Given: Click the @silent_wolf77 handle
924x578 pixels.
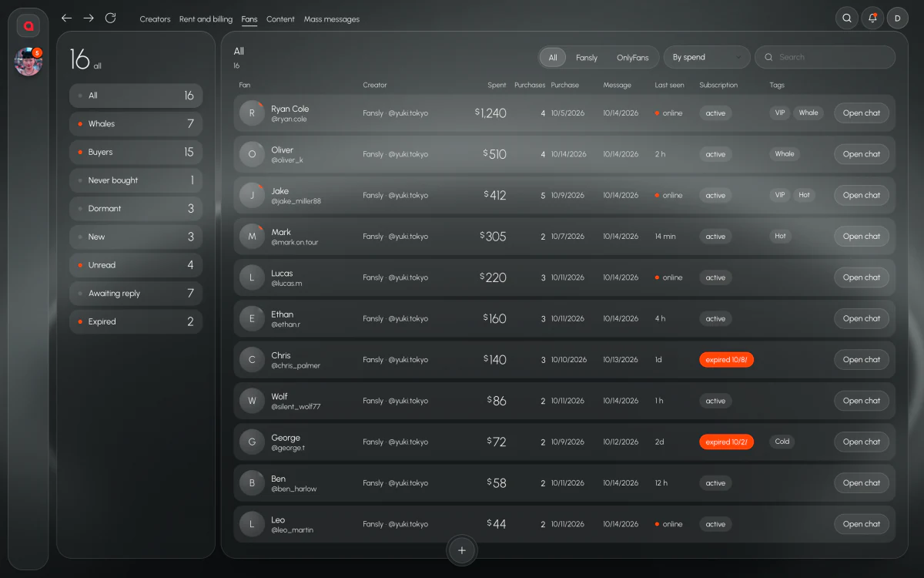Looking at the screenshot, I should click(x=296, y=407).
